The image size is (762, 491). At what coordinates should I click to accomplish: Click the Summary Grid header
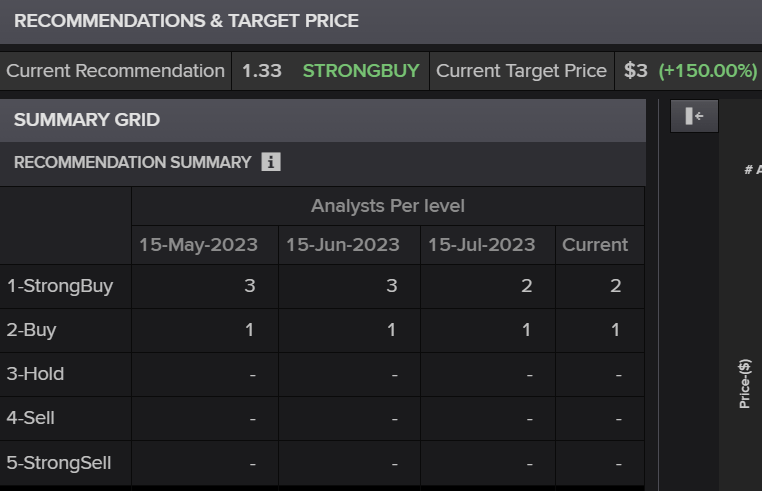tap(87, 120)
